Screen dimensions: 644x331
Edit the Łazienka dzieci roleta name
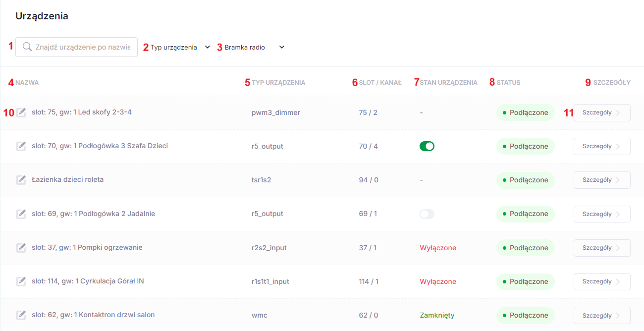click(21, 180)
